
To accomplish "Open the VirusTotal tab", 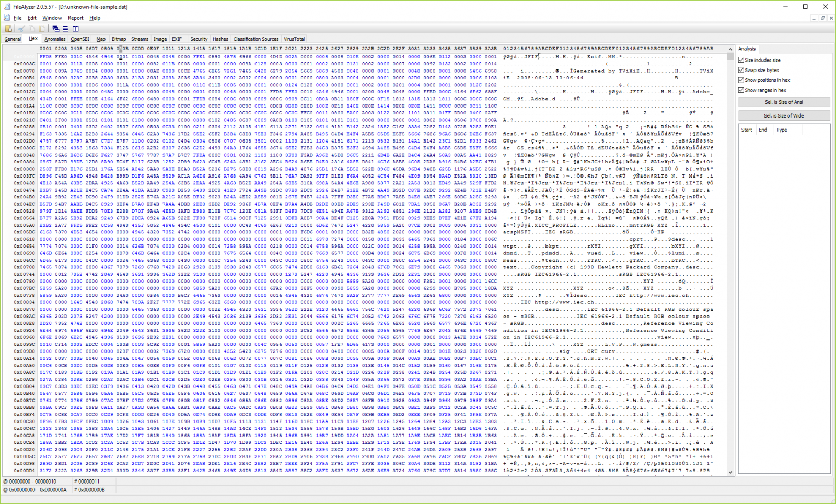I will coord(294,39).
